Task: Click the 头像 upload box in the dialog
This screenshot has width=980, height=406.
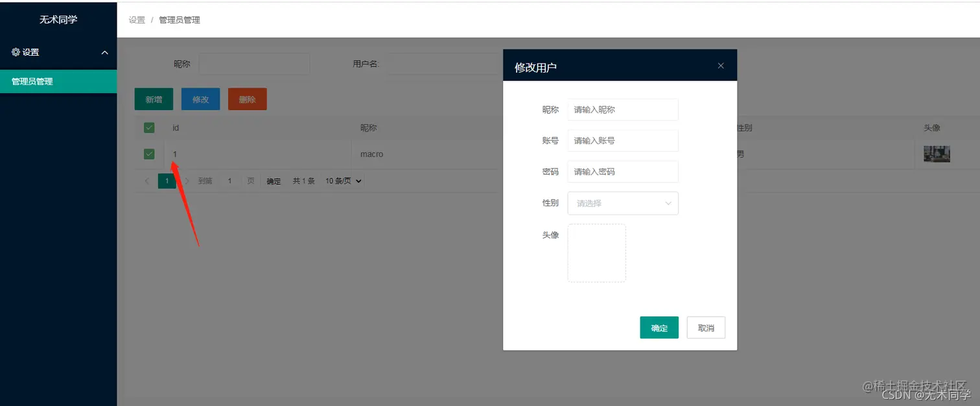Action: [x=596, y=252]
